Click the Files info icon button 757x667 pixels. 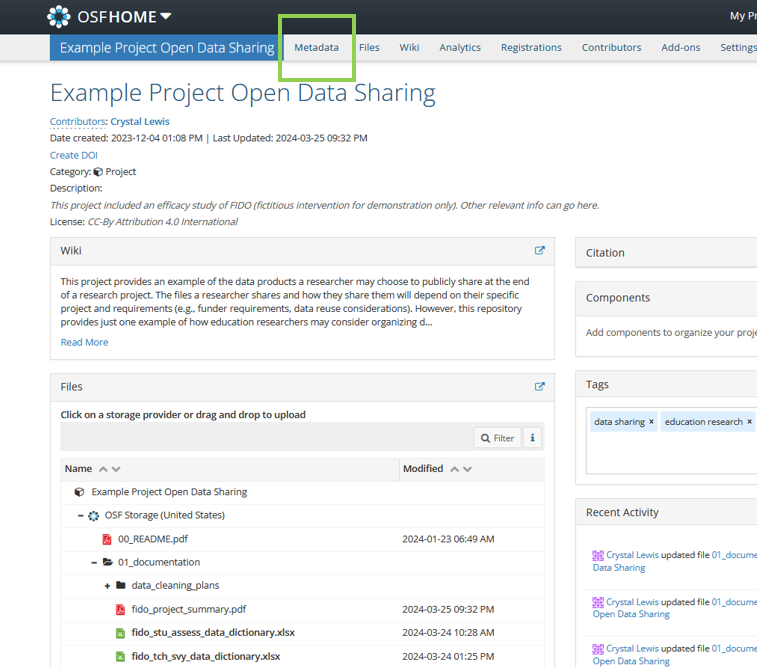pos(532,438)
